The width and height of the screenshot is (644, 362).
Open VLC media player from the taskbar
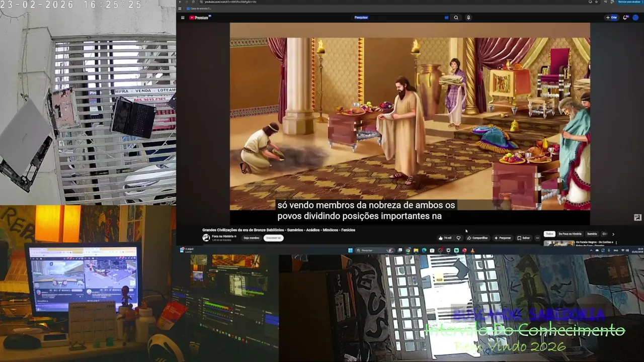pos(472,250)
